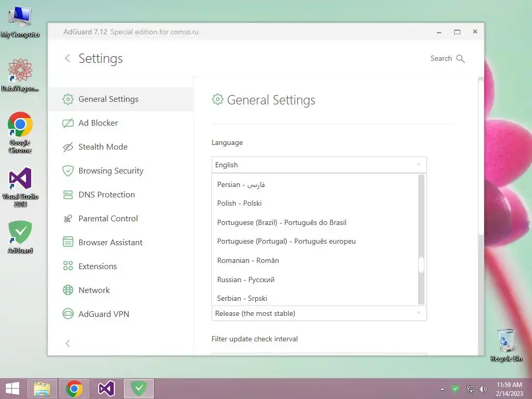Click the General Settings gear icon in sidebar
The width and height of the screenshot is (532, 399).
pos(68,99)
